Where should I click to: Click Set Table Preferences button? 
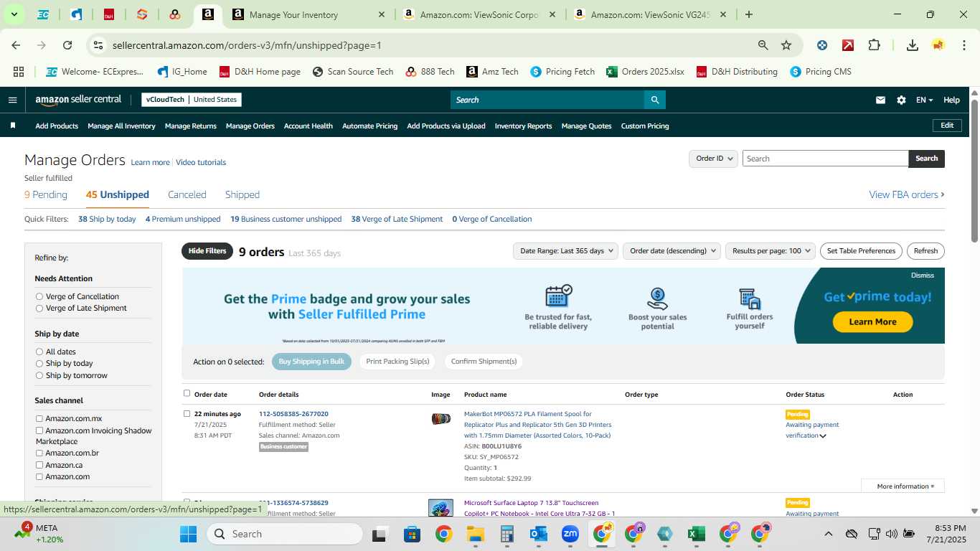point(861,251)
